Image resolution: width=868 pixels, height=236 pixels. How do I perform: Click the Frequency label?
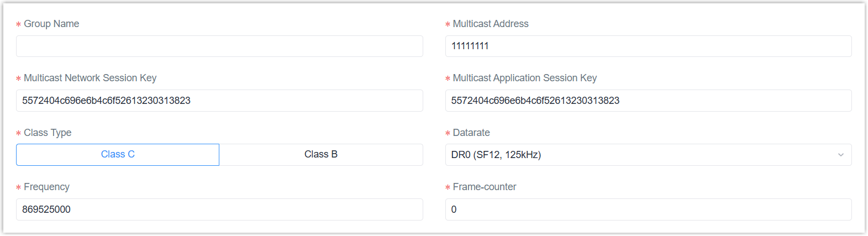coord(46,187)
